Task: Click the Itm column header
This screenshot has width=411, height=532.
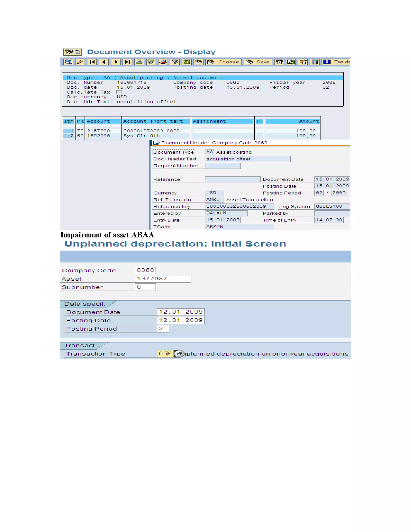Action: pos(69,121)
